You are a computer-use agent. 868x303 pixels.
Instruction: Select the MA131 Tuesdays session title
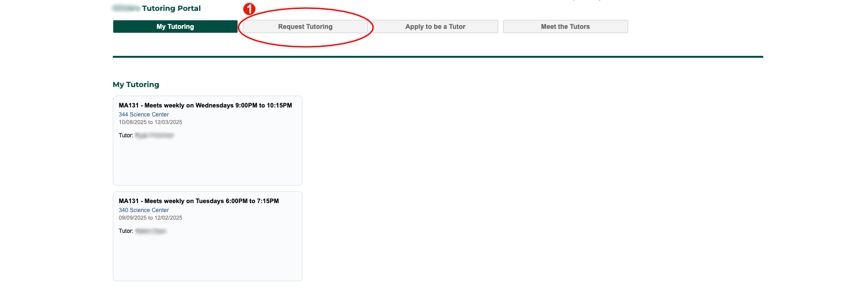pyautogui.click(x=199, y=201)
